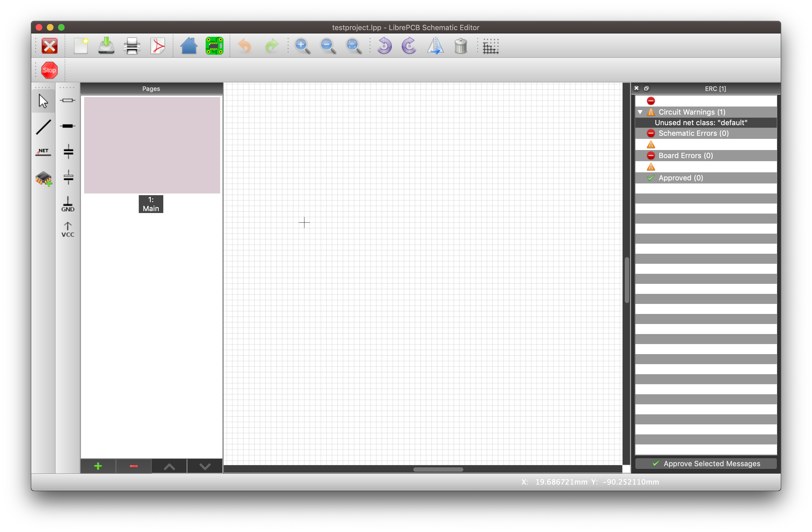Select the NET label tool
812x532 pixels.
pos(43,152)
